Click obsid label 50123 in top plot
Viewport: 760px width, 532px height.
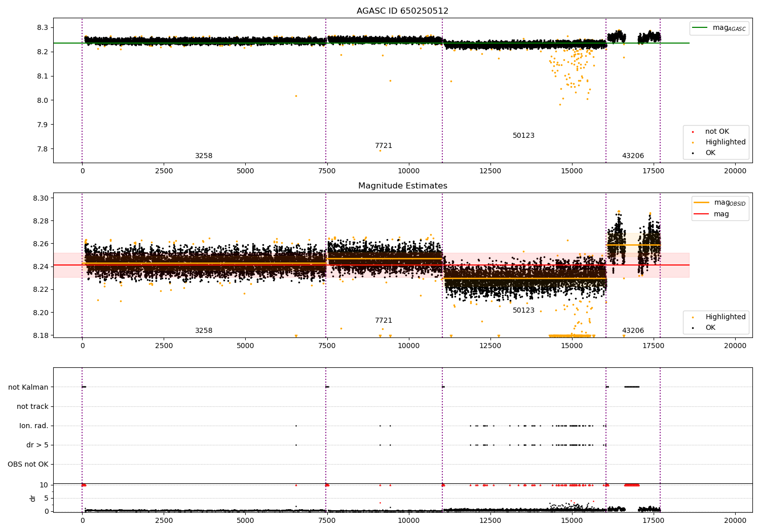tap(523, 136)
